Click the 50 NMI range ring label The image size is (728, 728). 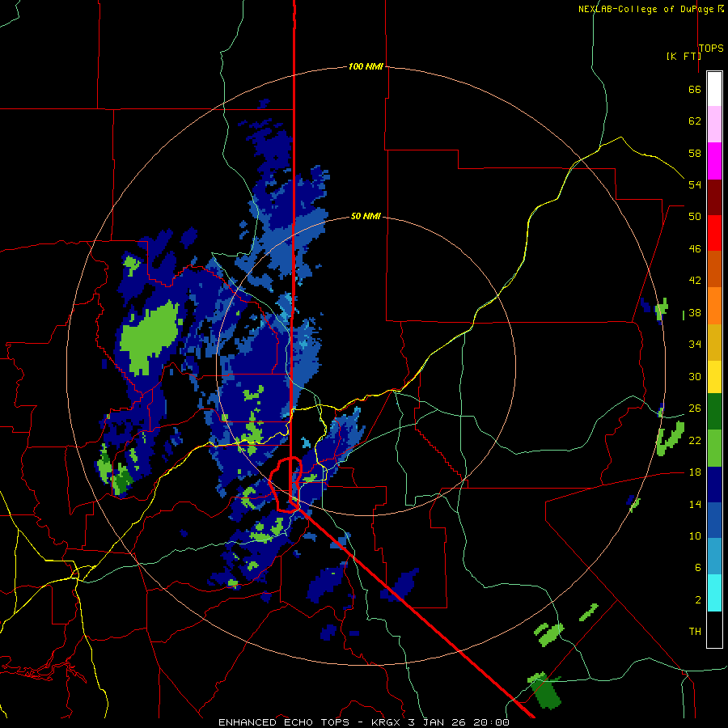coord(366,216)
